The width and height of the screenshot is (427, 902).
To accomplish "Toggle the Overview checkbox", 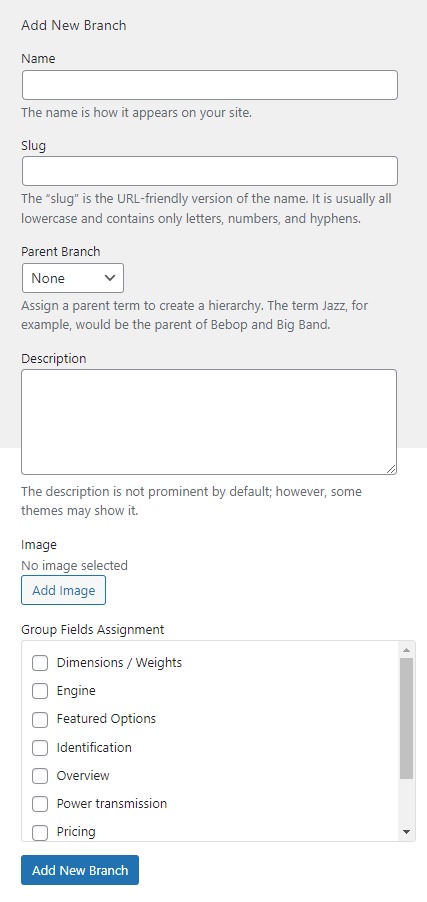I will pos(40,776).
